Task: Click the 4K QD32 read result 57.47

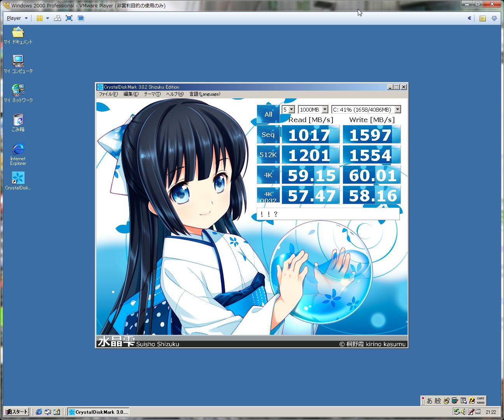Action: (x=310, y=195)
